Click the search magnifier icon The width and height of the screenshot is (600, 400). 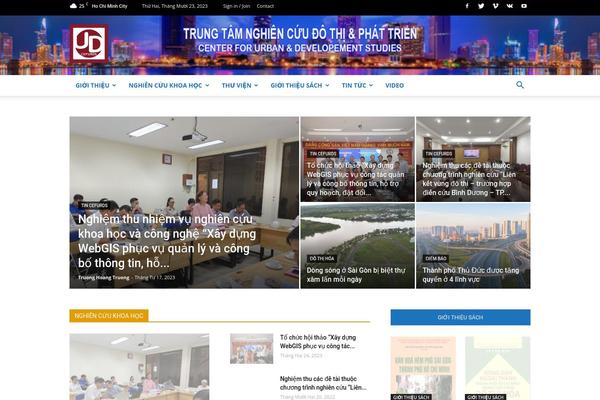520,85
